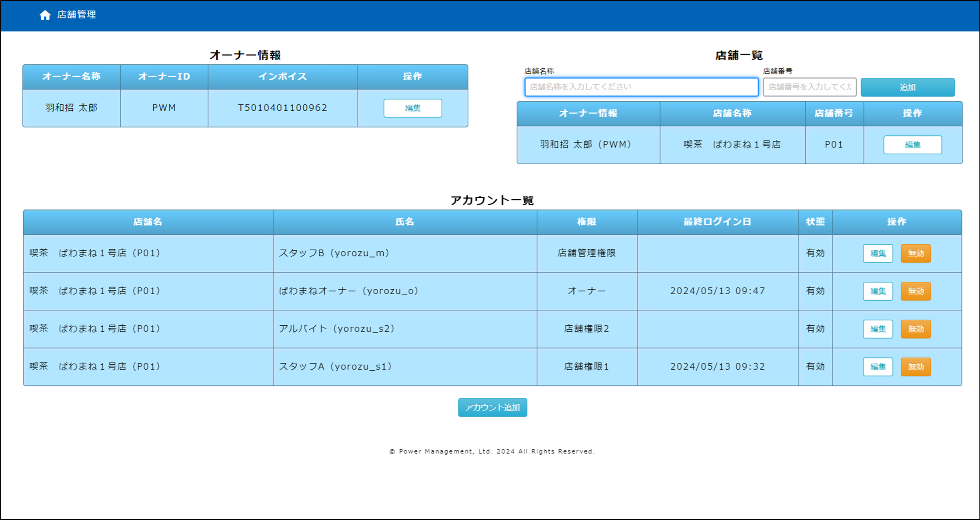
Task: Edit the store 喫茶 ぱわまね1号店 P01
Action: click(x=912, y=145)
